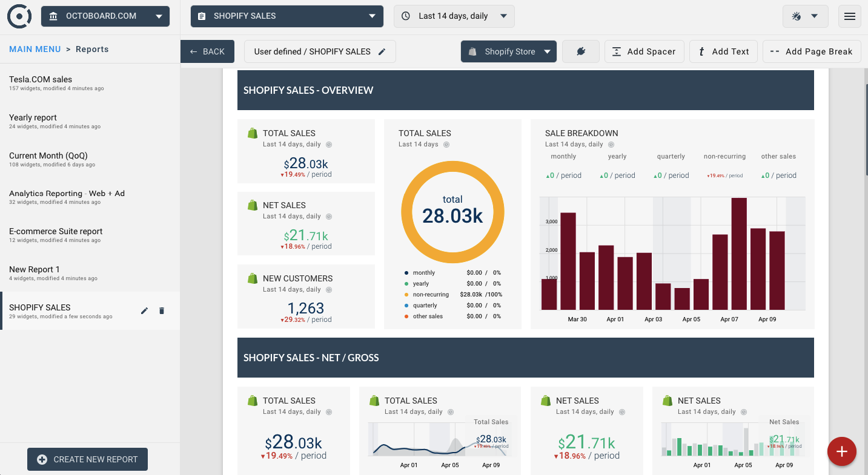Click the Add Spacer button
This screenshot has width=868, height=475.
click(644, 51)
